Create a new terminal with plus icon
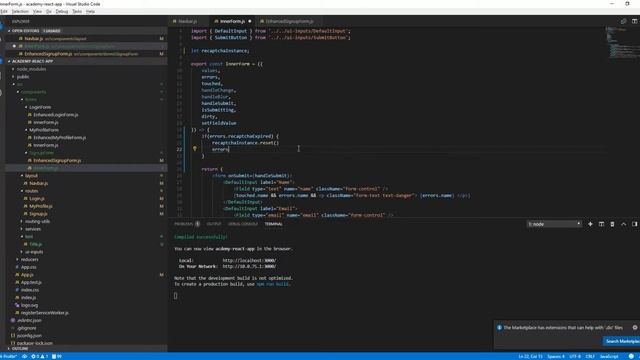 coord(590,224)
